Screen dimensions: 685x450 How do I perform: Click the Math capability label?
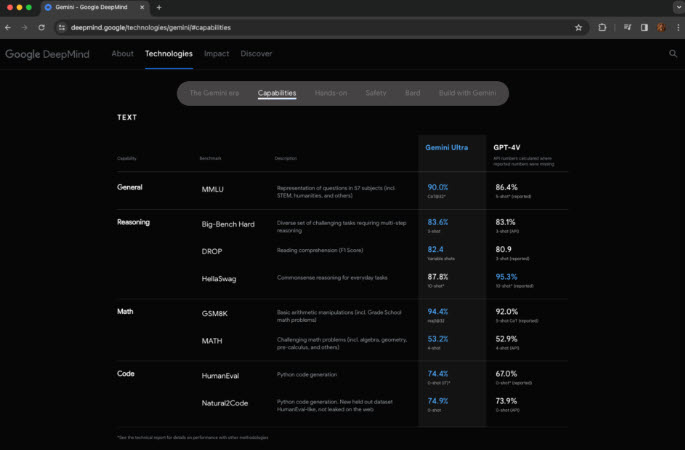[125, 312]
